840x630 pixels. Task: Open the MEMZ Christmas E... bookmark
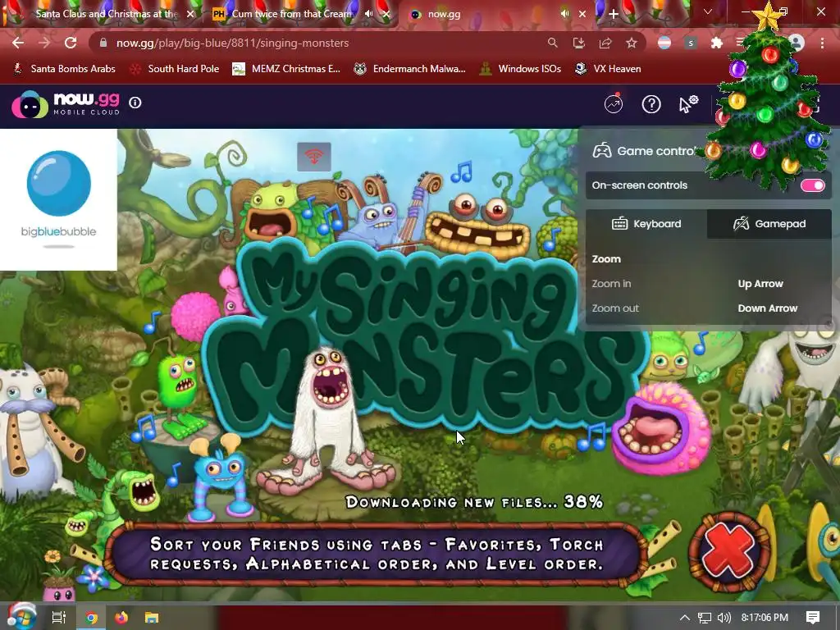(286, 69)
